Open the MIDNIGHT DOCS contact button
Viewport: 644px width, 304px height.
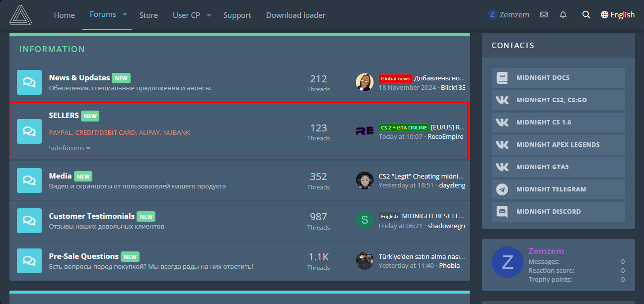[x=559, y=78]
